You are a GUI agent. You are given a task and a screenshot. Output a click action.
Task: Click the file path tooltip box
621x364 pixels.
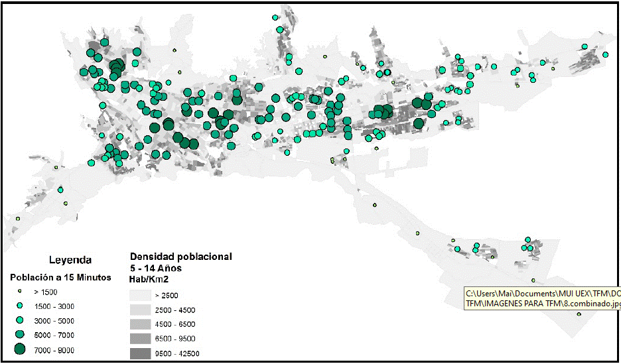(542, 298)
